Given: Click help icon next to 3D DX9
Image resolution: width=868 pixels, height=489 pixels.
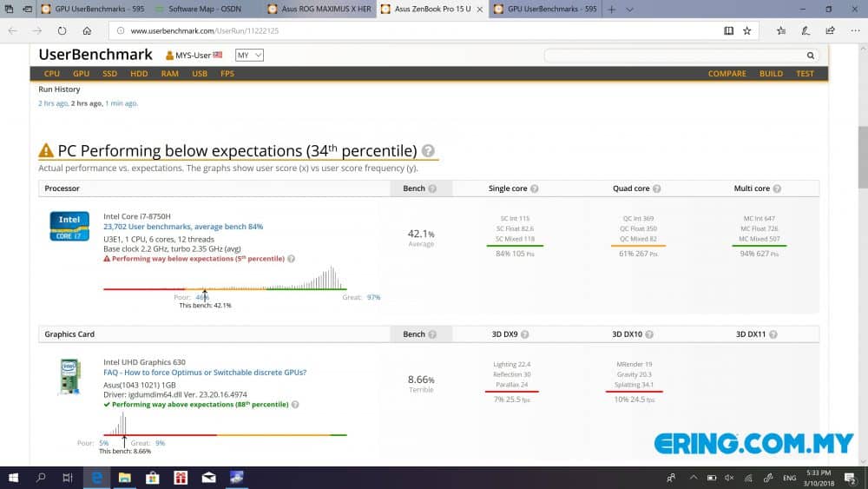Looking at the screenshot, I should [x=525, y=334].
